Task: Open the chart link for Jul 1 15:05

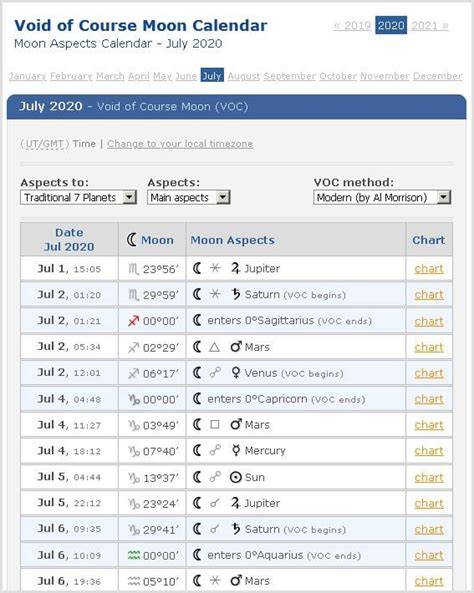Action: pos(429,269)
